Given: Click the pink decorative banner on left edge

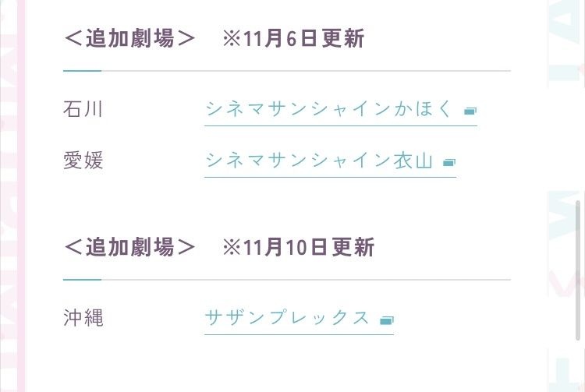Looking at the screenshot, I should coord(12,195).
